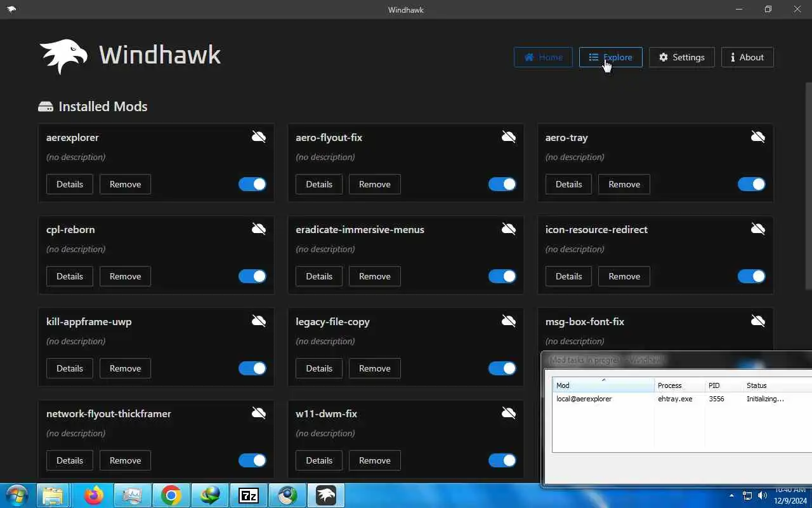Remove the w11-dwm-fix mod

[x=375, y=460]
